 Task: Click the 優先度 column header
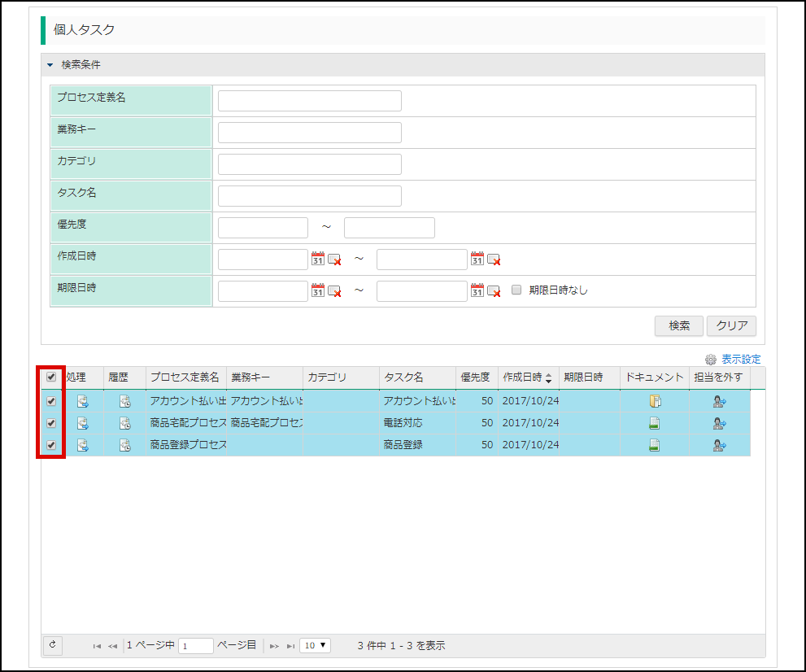tap(475, 377)
